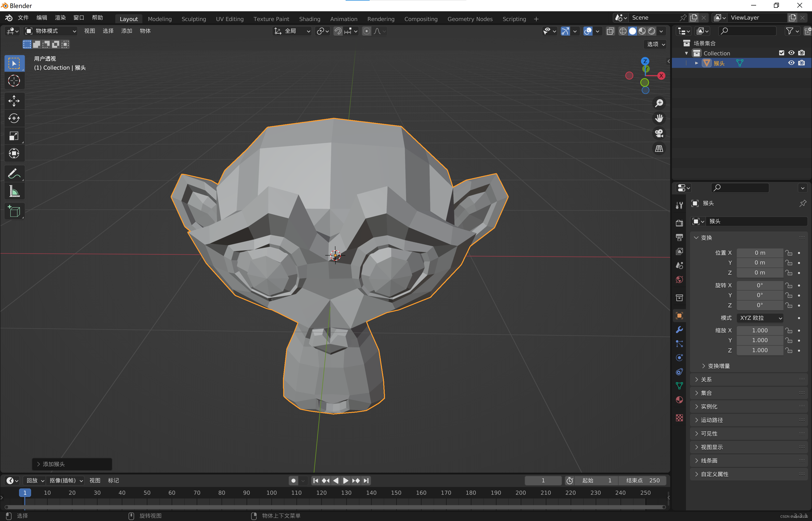Uncheck the Collection exclude checkbox
The width and height of the screenshot is (812, 521).
pos(781,53)
